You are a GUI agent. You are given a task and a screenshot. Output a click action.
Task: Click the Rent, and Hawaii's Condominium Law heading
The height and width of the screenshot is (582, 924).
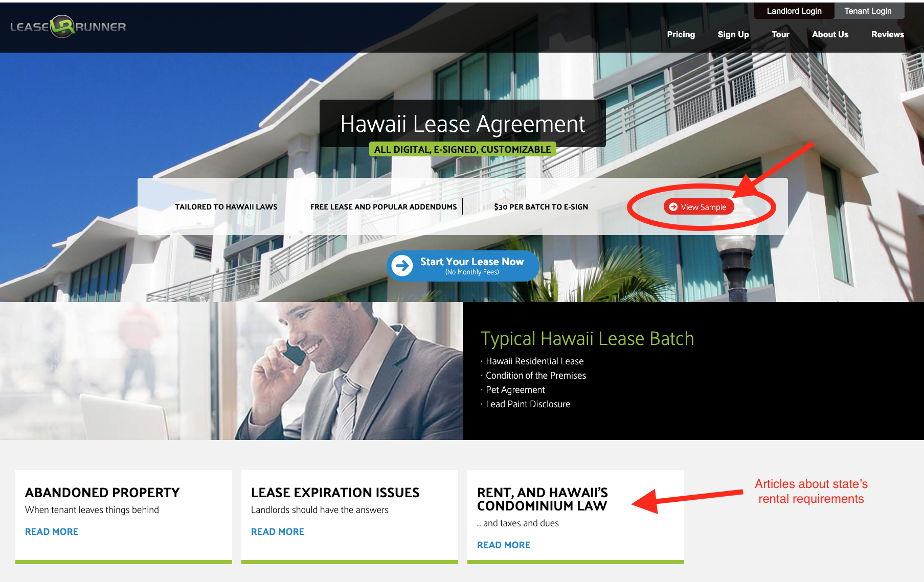pyautogui.click(x=543, y=499)
